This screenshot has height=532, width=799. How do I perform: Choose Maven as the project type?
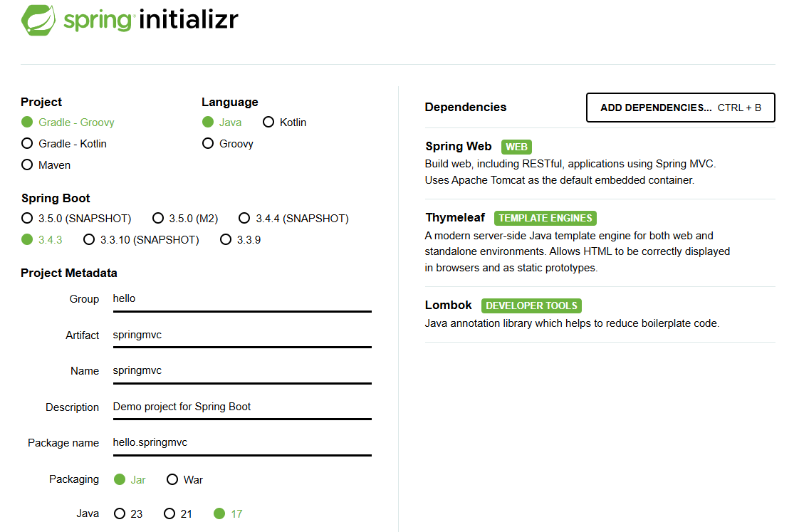(x=46, y=165)
